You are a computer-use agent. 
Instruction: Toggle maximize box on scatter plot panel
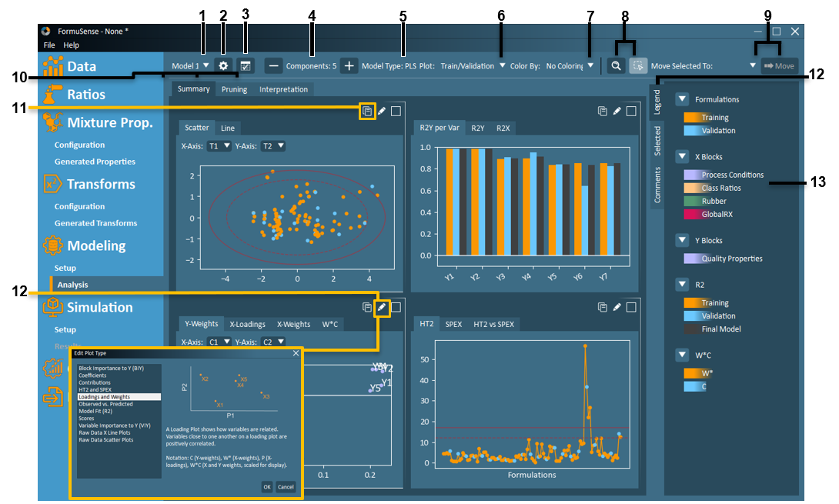pos(395,112)
